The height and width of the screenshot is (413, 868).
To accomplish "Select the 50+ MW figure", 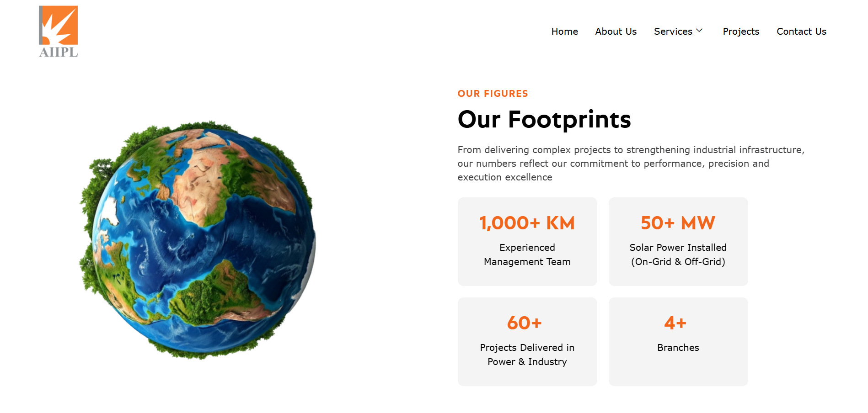I will pos(678,223).
